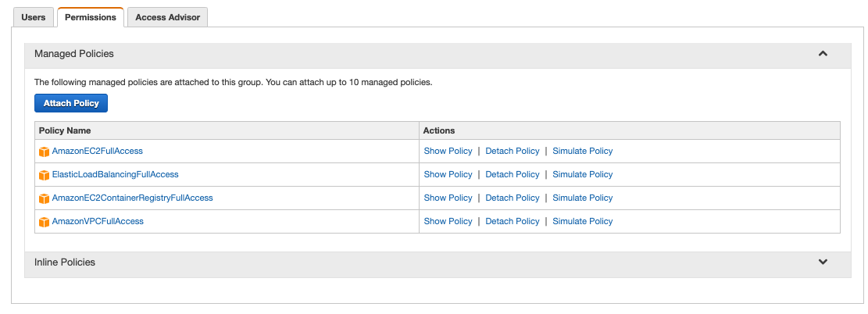This screenshot has width=868, height=314.
Task: Show Policy for AmazonVPCFullAccess
Action: click(448, 221)
